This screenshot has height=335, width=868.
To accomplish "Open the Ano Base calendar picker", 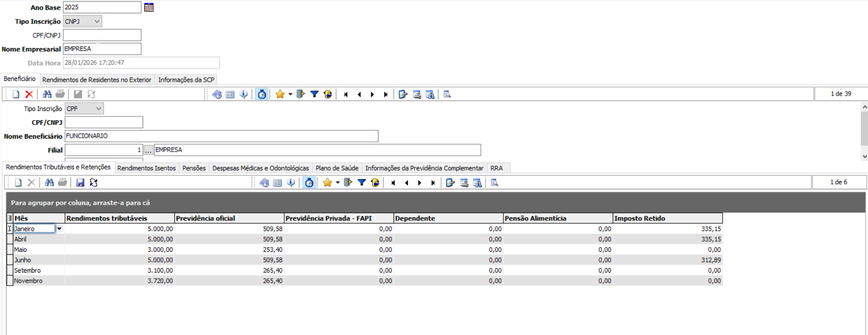I will [149, 7].
